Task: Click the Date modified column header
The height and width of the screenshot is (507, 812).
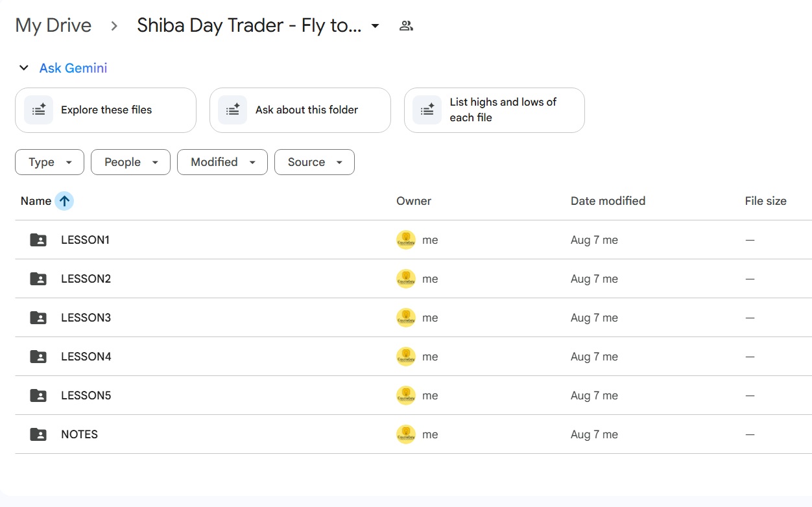Action: point(608,201)
